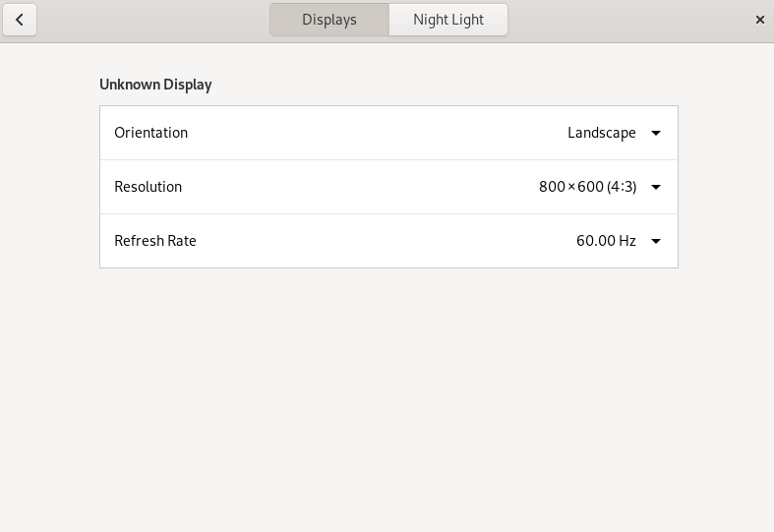
Task: Click the Orientation dropdown arrow icon
Action: coord(656,133)
